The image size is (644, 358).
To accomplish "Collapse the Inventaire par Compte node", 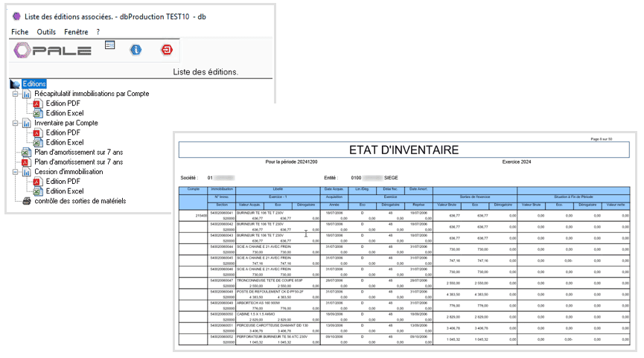I will coord(15,123).
